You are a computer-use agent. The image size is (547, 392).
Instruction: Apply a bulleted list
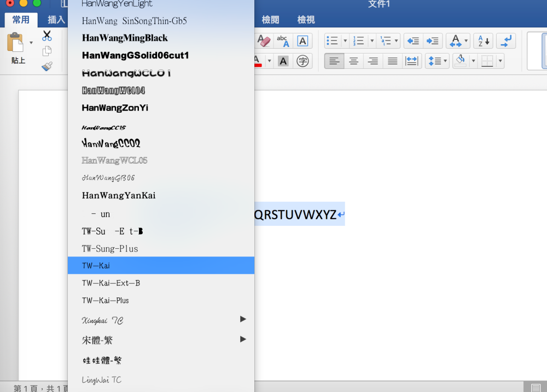(x=332, y=41)
